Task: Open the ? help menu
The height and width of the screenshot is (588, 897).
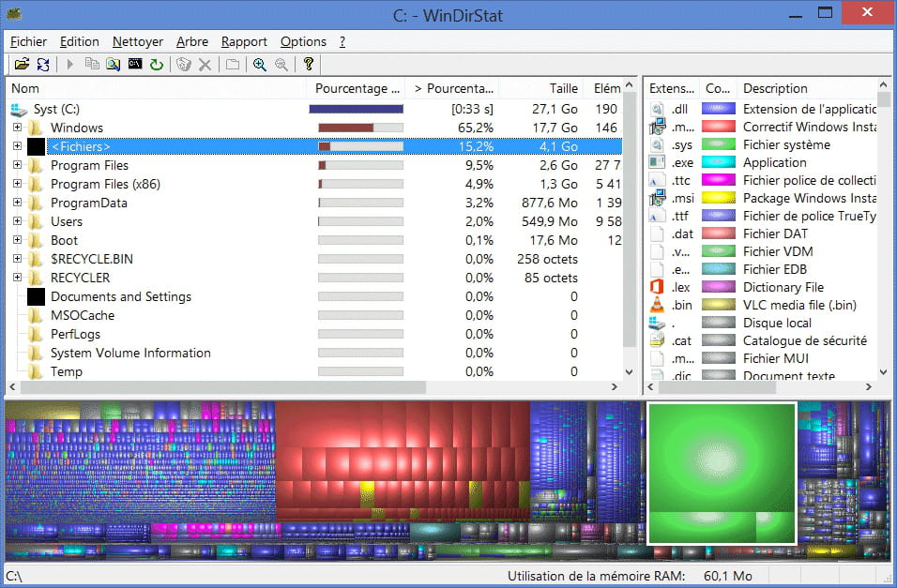Action: coord(342,42)
